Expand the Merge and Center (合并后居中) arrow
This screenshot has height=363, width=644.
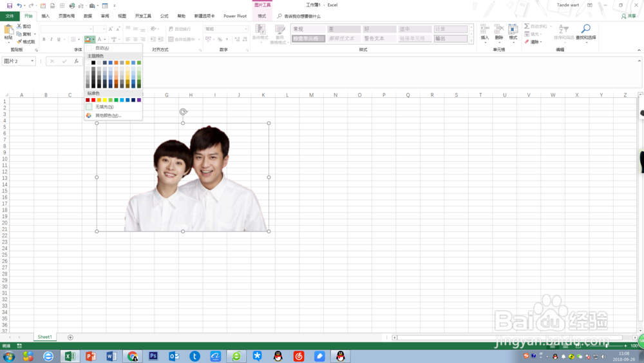point(199,39)
